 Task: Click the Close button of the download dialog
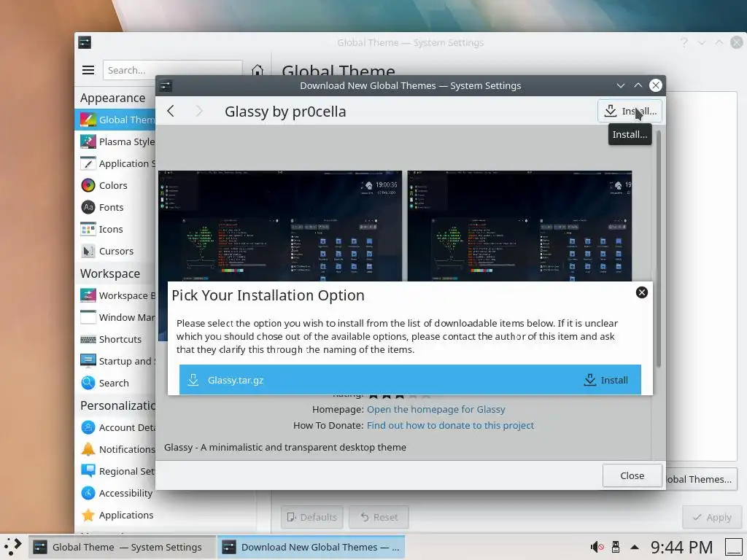[632, 475]
